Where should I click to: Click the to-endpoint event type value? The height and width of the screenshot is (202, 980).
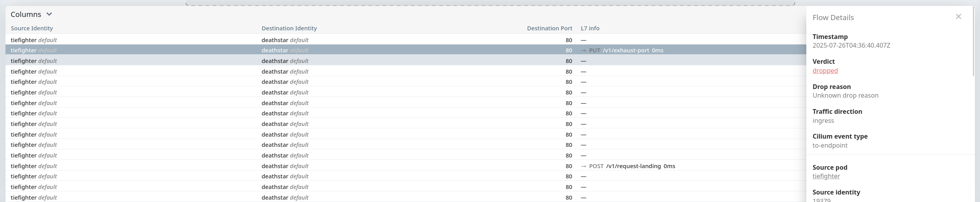[x=830, y=145]
